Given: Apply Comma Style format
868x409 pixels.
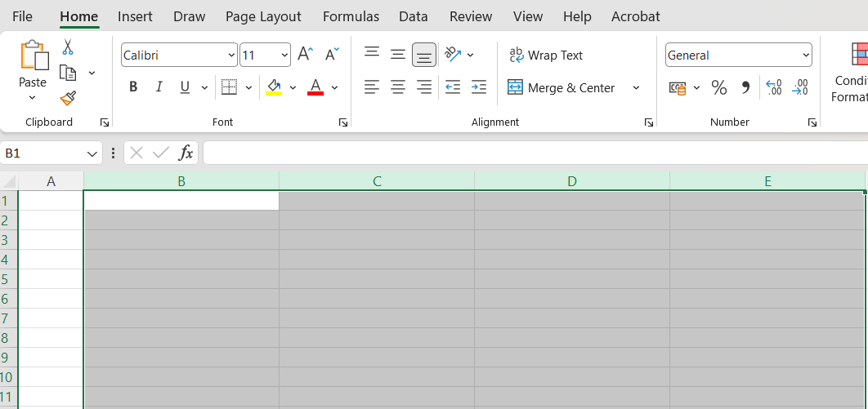Looking at the screenshot, I should coord(745,87).
